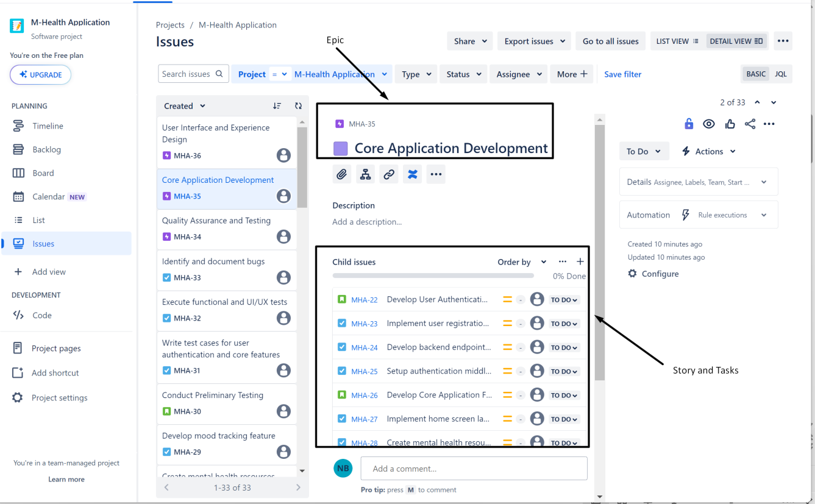Viewport: 815px width, 504px height.
Task: Open the Actions dropdown
Action: pyautogui.click(x=708, y=151)
